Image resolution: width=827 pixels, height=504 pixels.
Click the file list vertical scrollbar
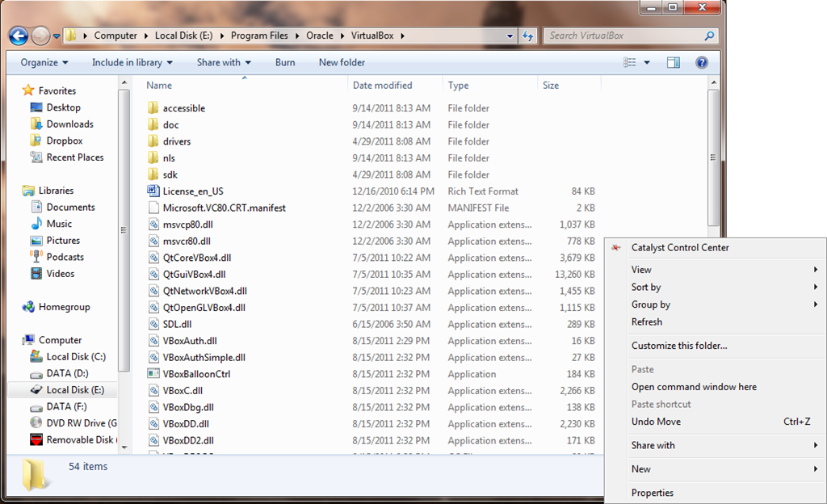tap(713, 153)
